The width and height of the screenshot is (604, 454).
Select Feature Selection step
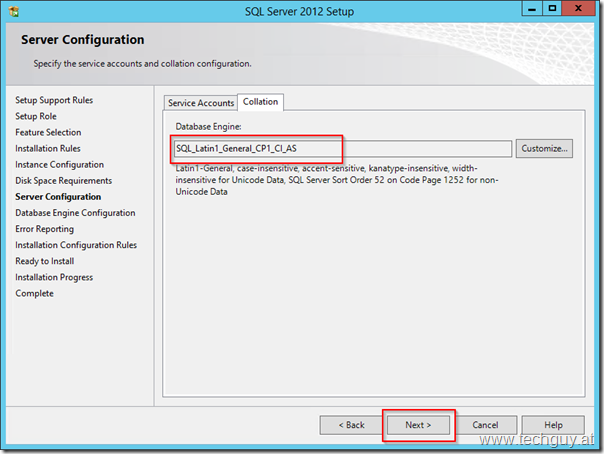click(48, 132)
